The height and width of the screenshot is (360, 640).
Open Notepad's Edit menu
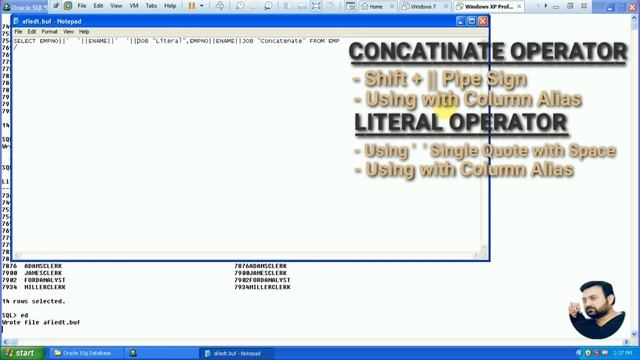[32, 31]
